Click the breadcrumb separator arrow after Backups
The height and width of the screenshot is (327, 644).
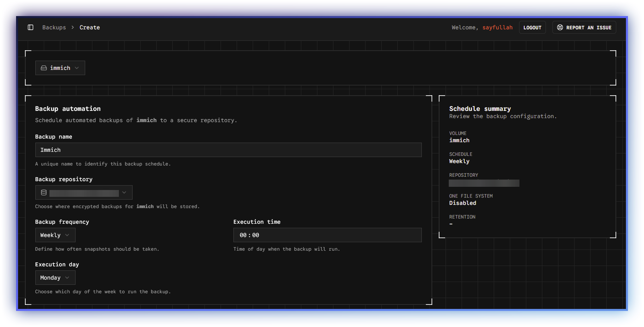click(73, 27)
